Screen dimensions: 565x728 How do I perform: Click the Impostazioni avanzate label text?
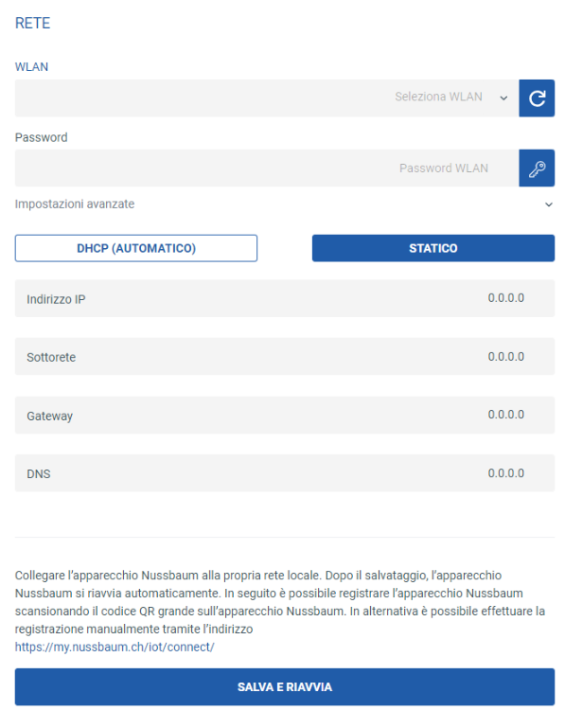[x=75, y=204]
